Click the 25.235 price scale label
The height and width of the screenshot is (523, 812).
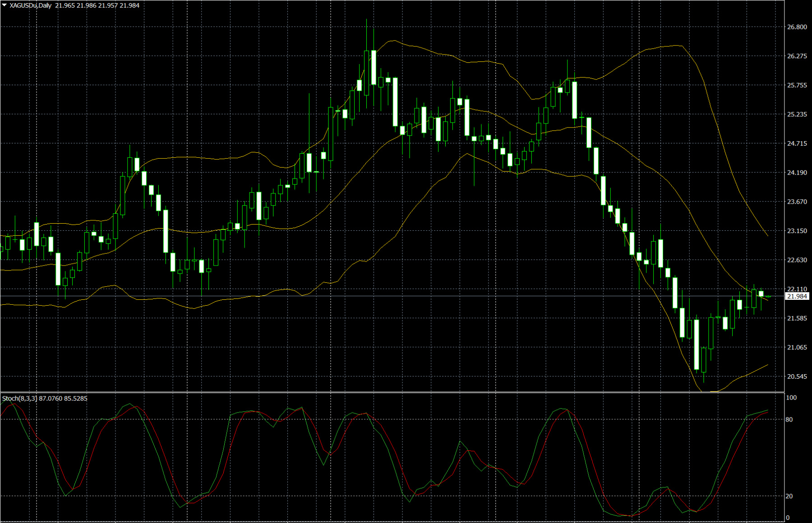pyautogui.click(x=797, y=115)
